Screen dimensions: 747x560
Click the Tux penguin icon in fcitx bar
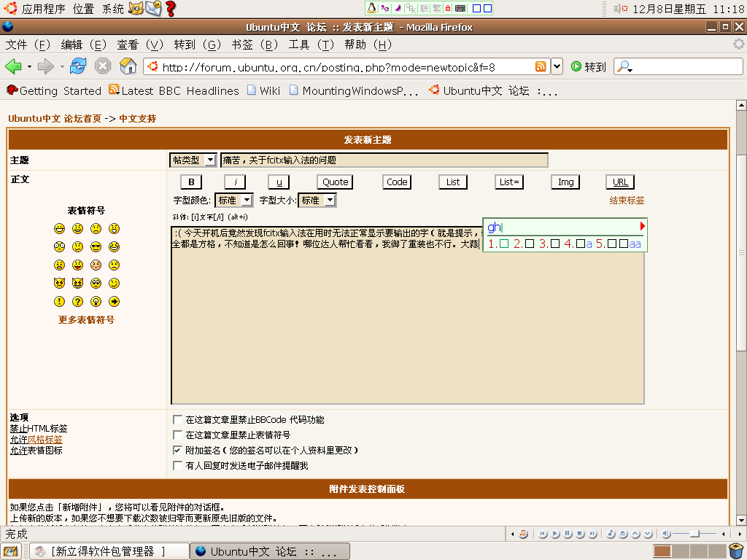[371, 8]
